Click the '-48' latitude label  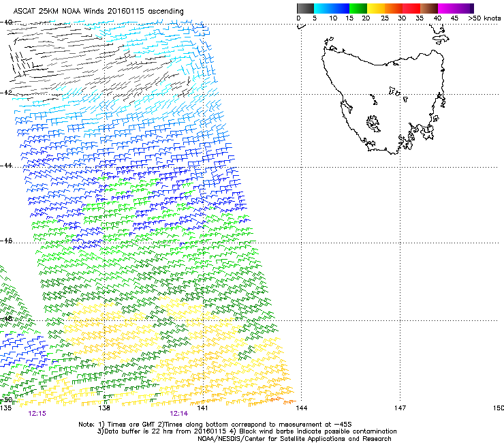coord(6,318)
